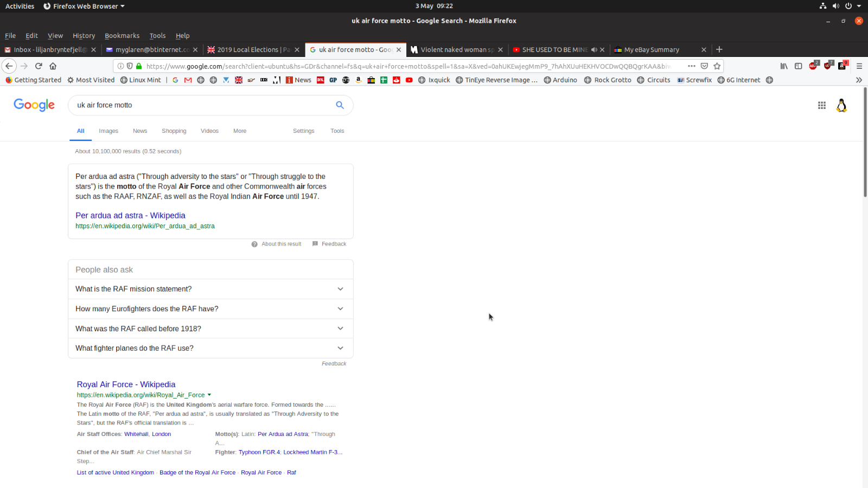Open 'Badge of the Royal Air Force' link
The width and height of the screenshot is (868, 488).
(x=197, y=473)
